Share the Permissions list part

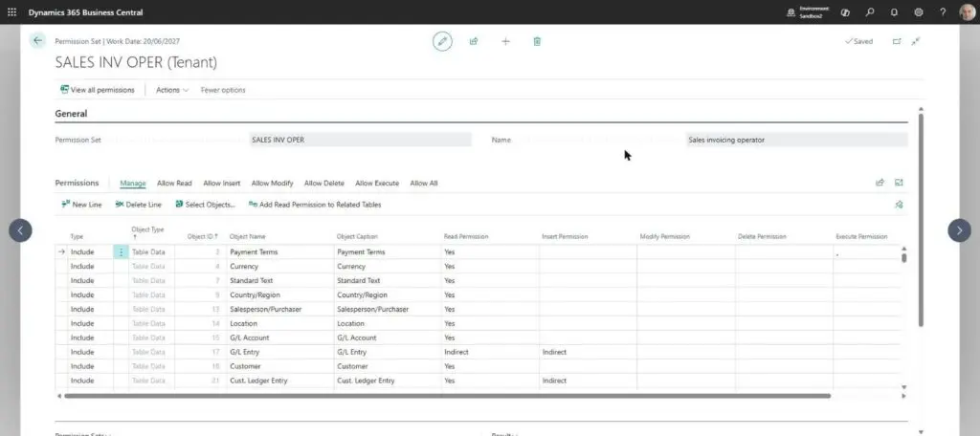point(880,183)
